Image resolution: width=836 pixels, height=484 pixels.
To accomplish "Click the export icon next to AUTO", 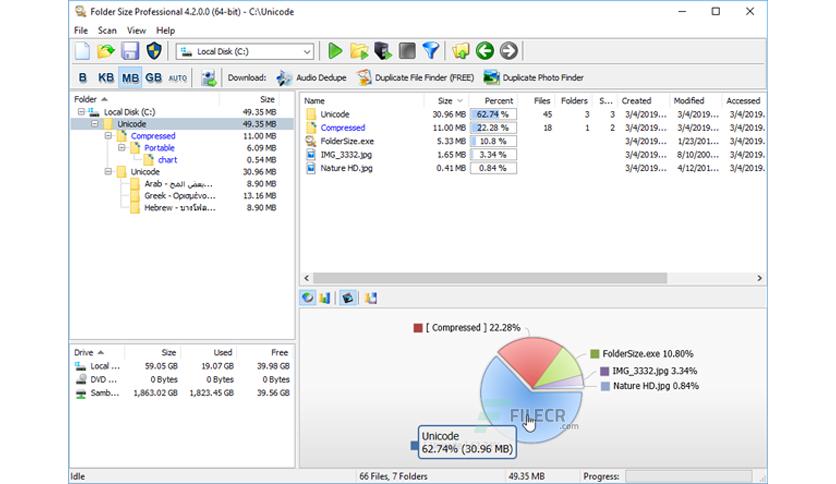I will 208,78.
